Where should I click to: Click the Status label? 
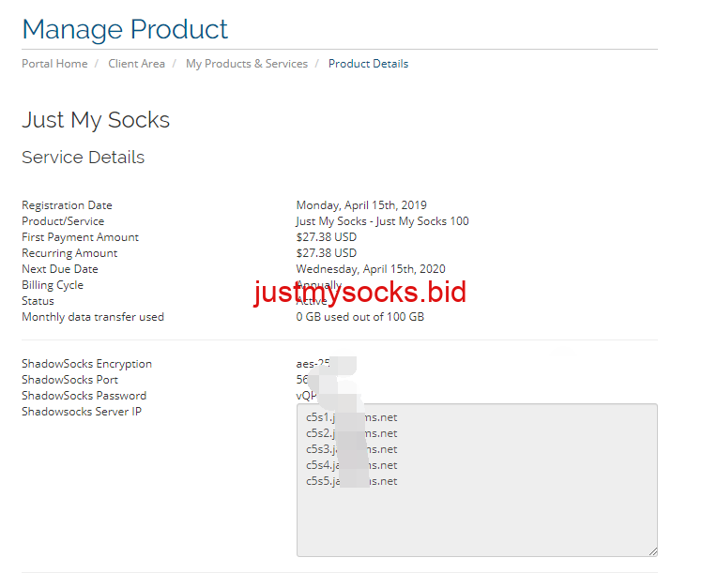point(38,301)
